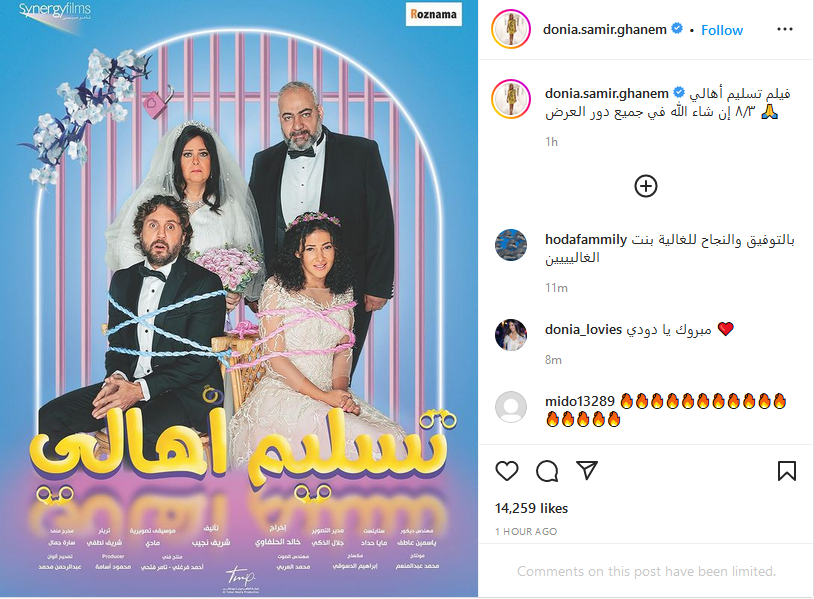Open comments via the speech bubble icon
Viewport: 814px width, 599px height.
[547, 471]
